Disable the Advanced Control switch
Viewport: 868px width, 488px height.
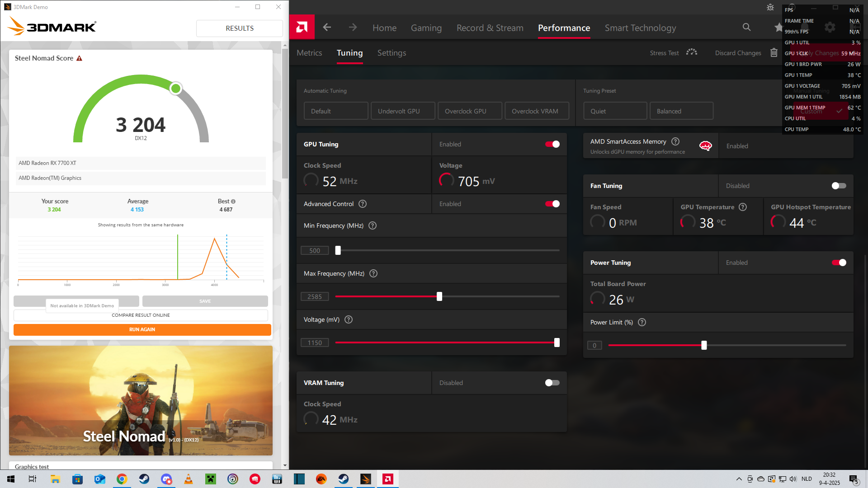coord(552,204)
